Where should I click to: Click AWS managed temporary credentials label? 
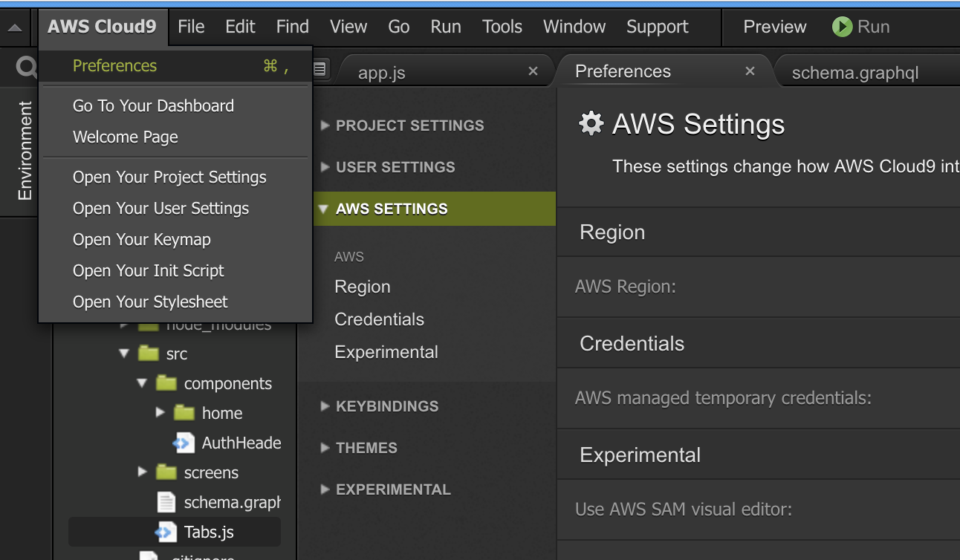click(723, 398)
